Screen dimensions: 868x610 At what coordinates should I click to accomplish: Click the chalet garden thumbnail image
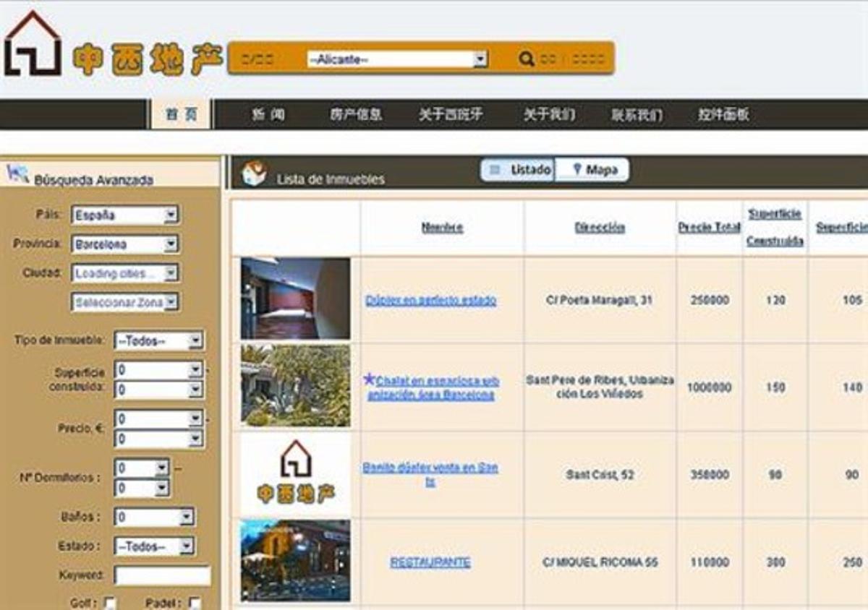pos(295,385)
